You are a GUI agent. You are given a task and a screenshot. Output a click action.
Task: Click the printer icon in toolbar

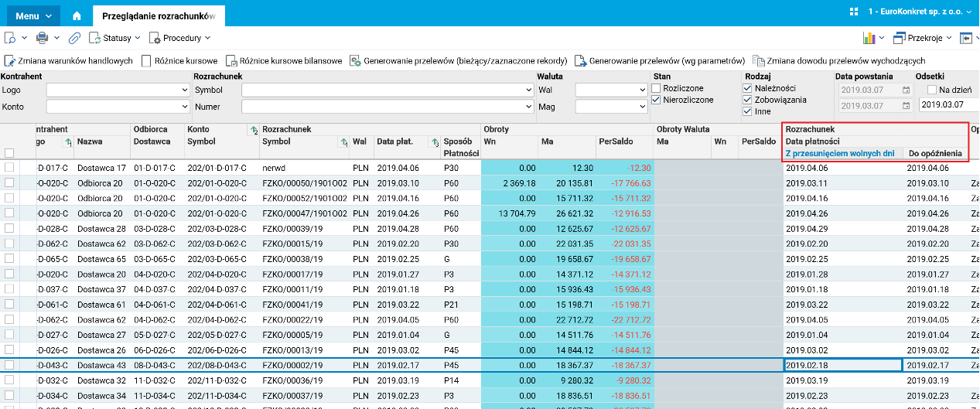43,37
